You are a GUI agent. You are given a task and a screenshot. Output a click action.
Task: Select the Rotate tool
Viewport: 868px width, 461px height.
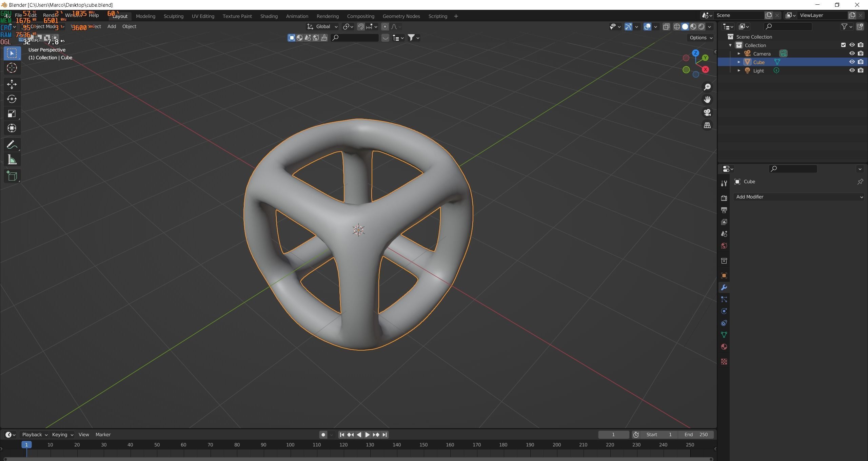[12, 99]
